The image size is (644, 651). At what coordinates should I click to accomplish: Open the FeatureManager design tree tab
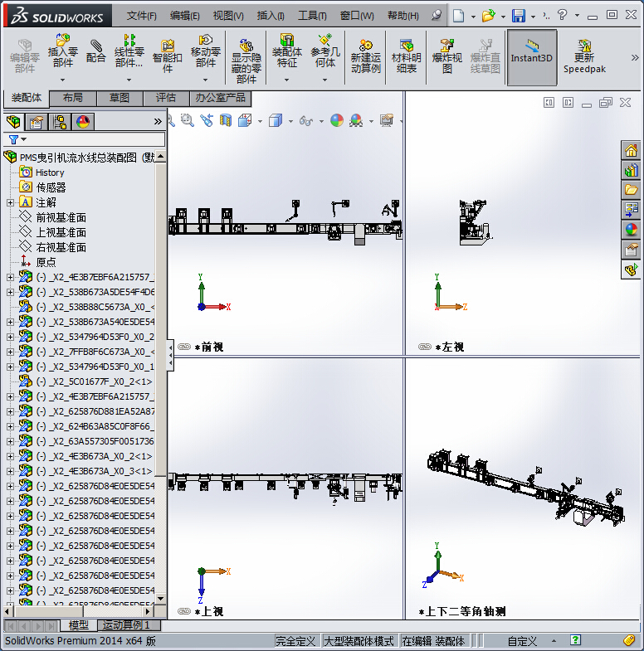14,122
